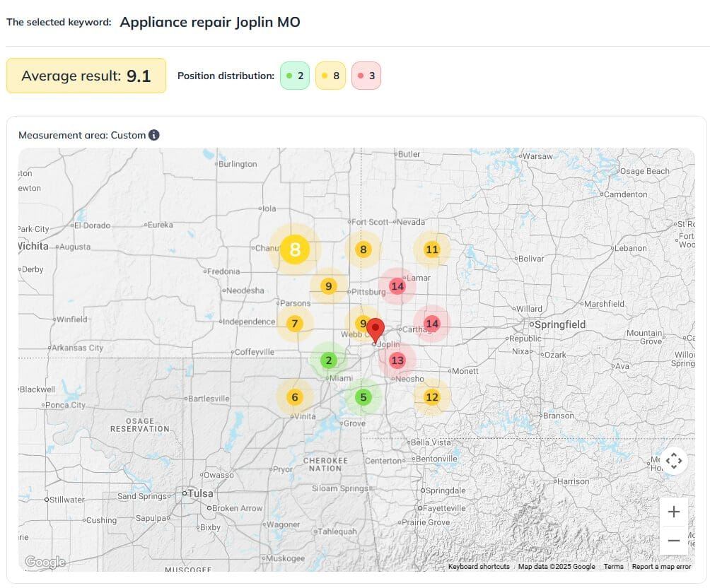This screenshot has height=588, width=710.
Task: Select yellow rank 11 map marker
Action: (x=432, y=249)
